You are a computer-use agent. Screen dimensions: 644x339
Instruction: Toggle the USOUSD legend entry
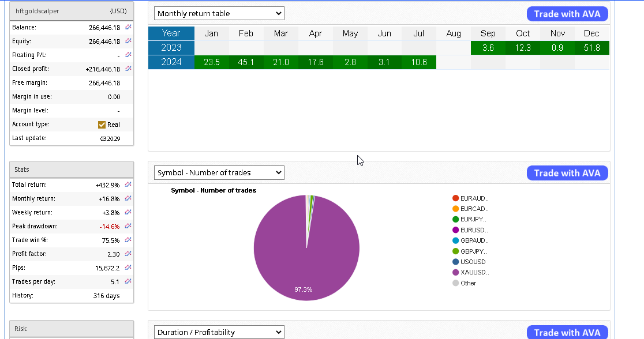pos(473,262)
